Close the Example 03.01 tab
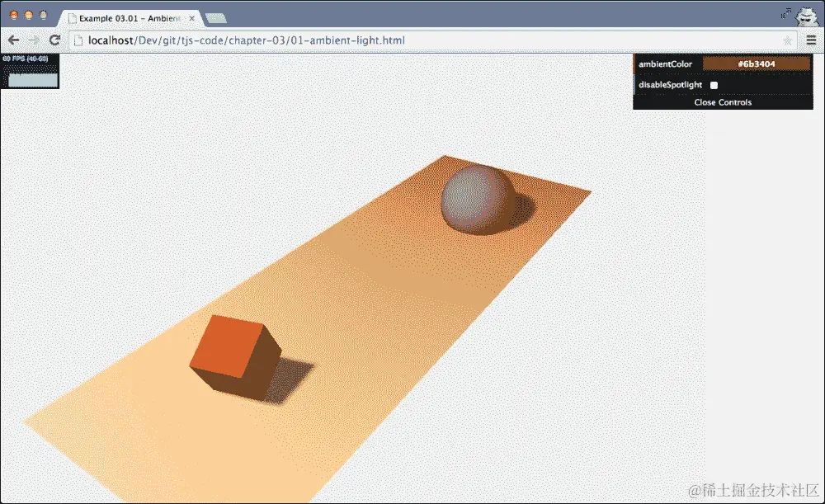The image size is (825, 504). coord(192,18)
